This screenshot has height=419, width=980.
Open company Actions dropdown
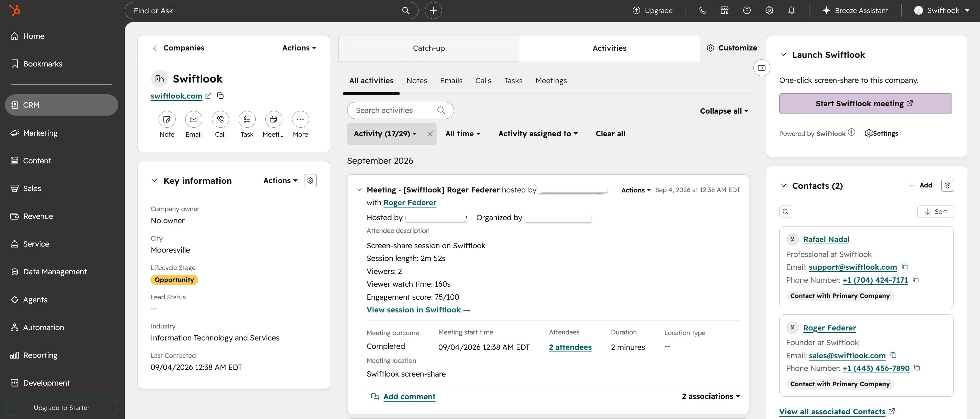(299, 48)
